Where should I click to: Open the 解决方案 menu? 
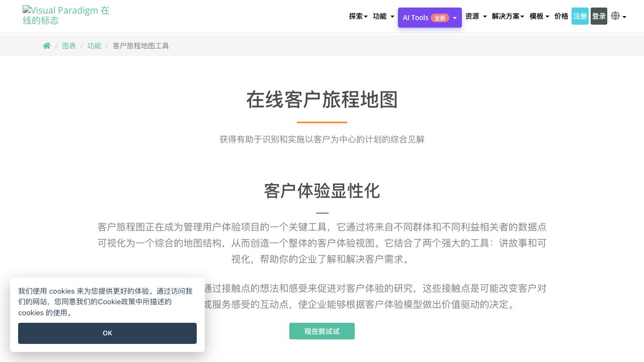pos(508,16)
